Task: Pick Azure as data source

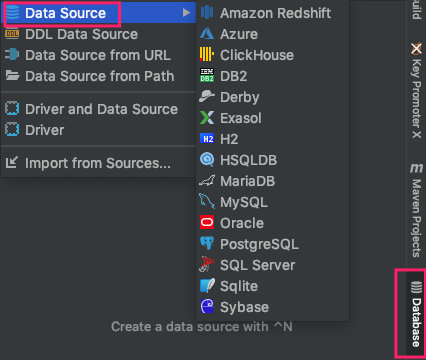Action: [x=273, y=34]
